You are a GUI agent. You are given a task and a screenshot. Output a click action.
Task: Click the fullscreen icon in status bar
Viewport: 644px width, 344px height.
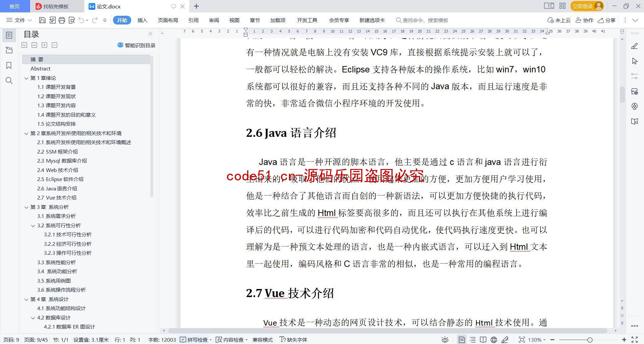tap(635, 340)
